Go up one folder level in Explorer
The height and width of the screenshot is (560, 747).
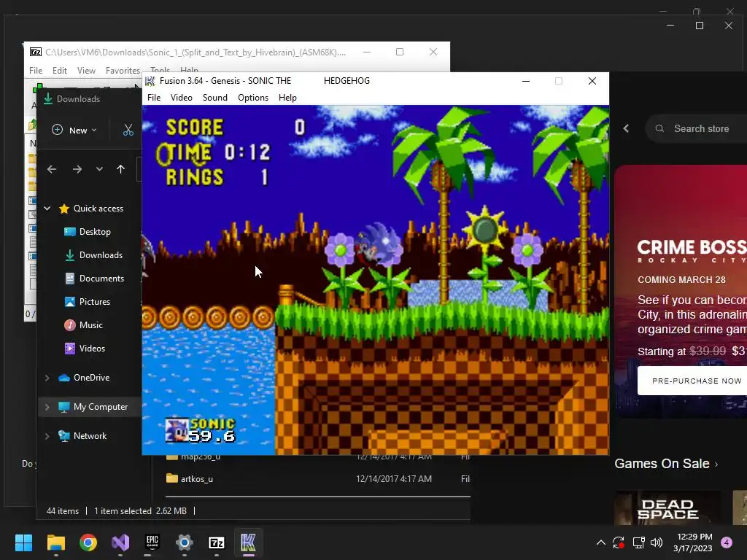(120, 169)
